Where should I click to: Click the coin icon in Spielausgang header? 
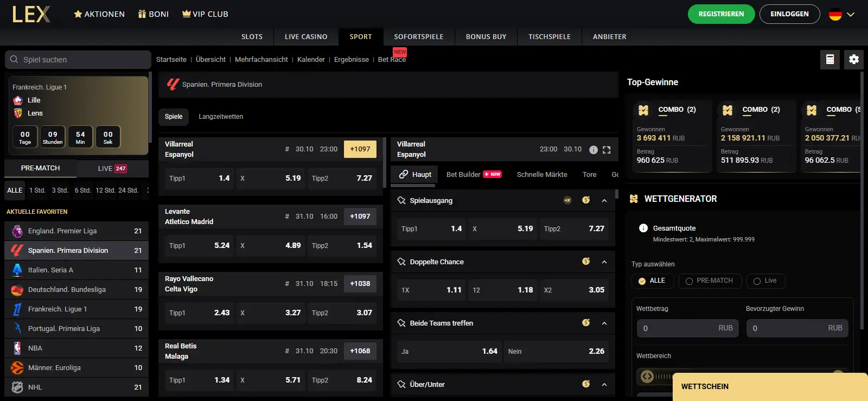pos(586,200)
